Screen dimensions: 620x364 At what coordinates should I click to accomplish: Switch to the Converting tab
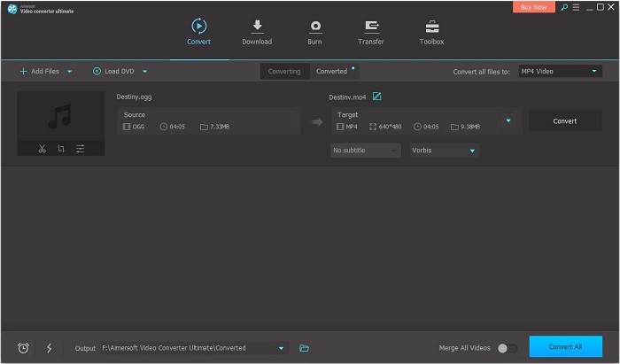click(x=284, y=72)
